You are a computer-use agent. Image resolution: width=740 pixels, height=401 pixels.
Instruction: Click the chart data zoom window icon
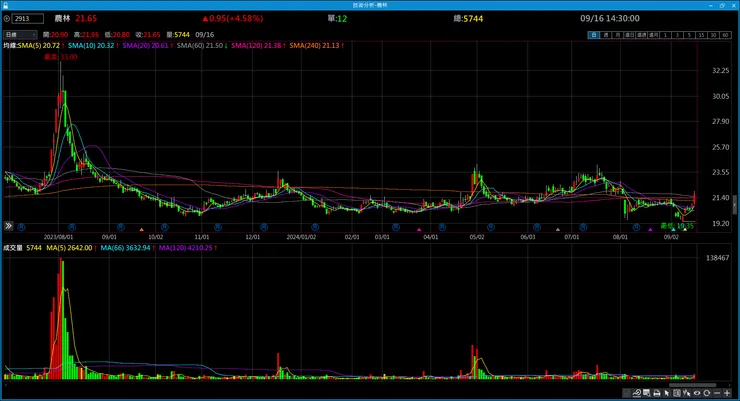click(647, 393)
